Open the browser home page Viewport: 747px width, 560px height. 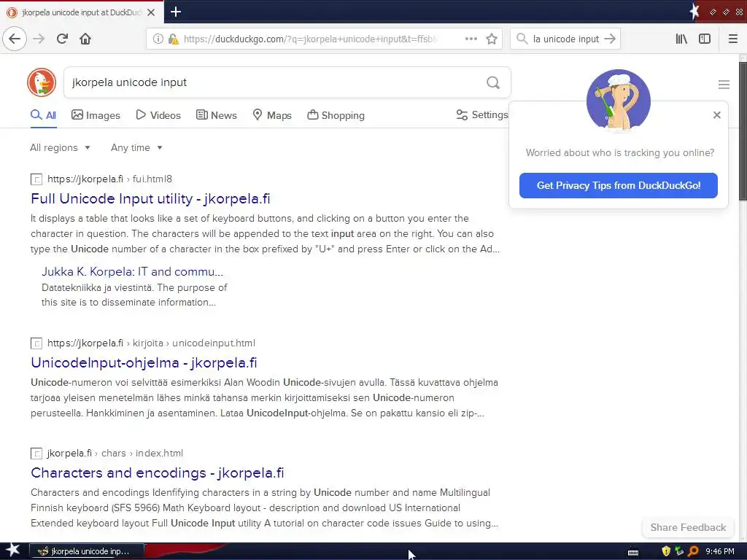[x=85, y=39]
